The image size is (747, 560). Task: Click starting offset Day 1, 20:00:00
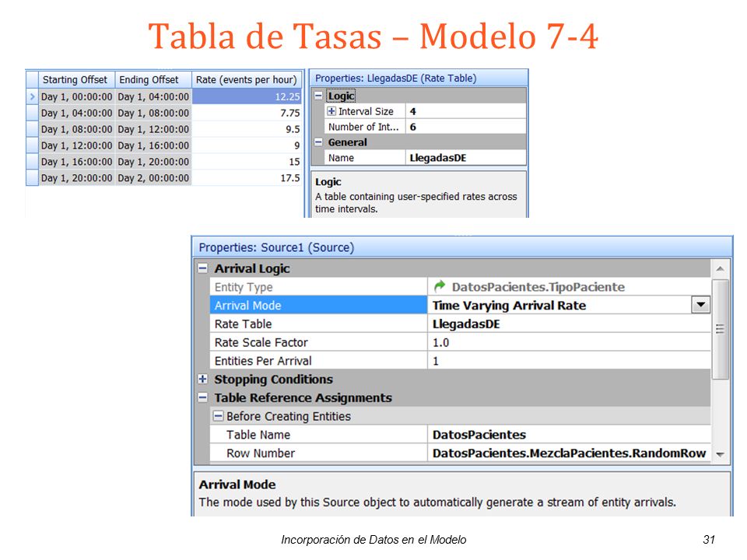(x=77, y=177)
